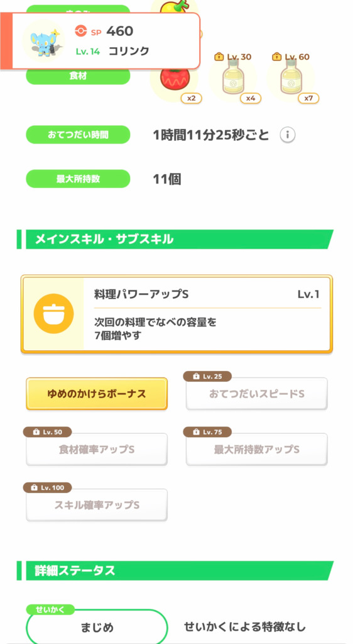Tap locked 最大所持数アップS sub skill
The height and width of the screenshot is (644, 353).
point(257,449)
